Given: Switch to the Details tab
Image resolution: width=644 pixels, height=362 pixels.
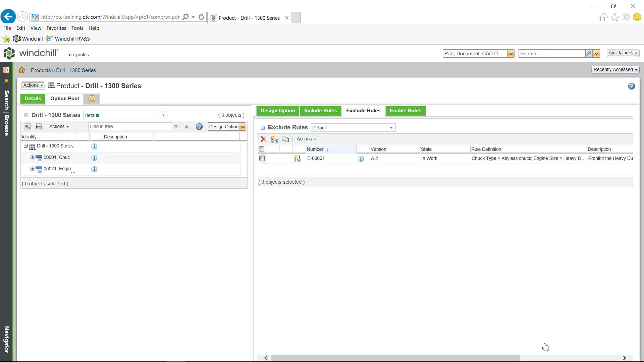Looking at the screenshot, I should pyautogui.click(x=33, y=99).
